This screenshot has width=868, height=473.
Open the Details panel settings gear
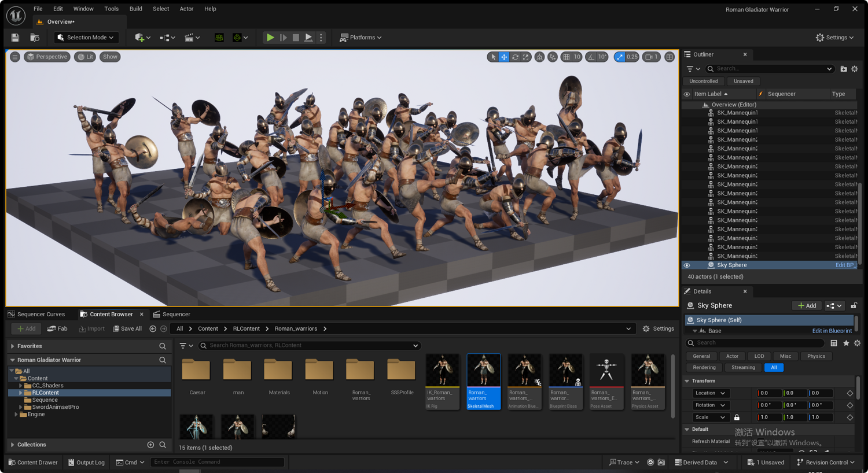tap(857, 343)
